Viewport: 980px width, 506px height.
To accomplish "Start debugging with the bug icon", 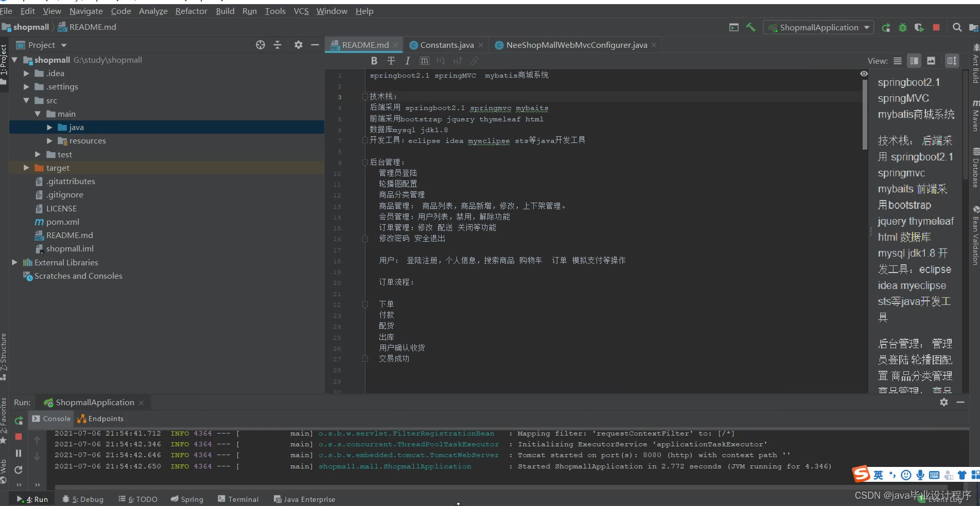I will pos(902,27).
